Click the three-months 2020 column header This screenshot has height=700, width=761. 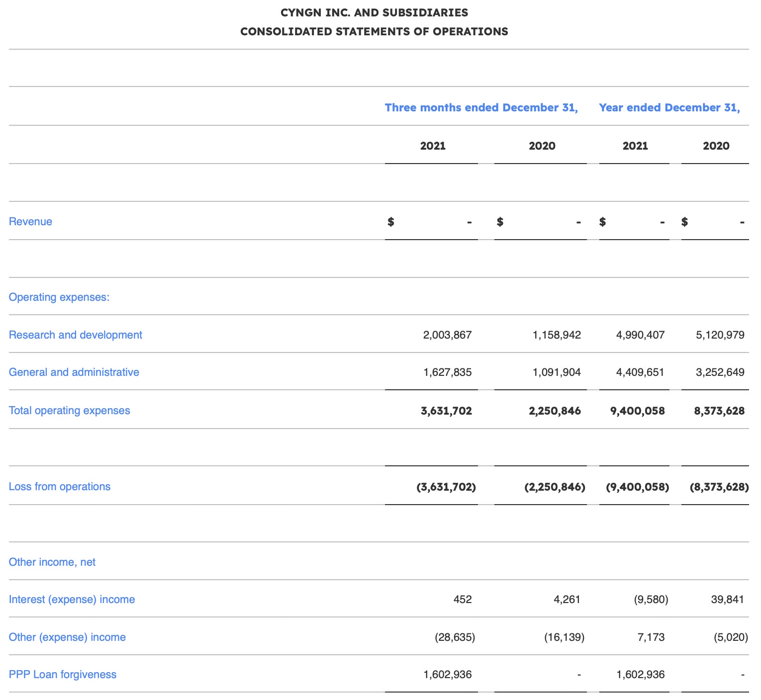tap(542, 146)
